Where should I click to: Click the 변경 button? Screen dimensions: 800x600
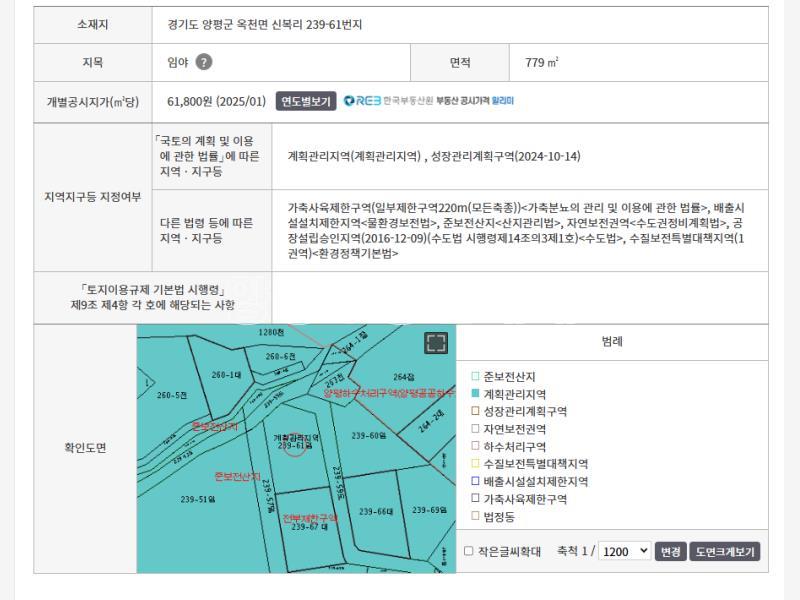(670, 552)
